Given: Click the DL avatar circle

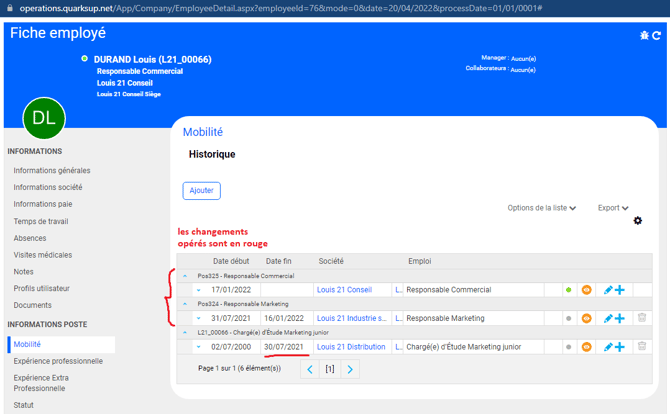Looking at the screenshot, I should [x=44, y=118].
